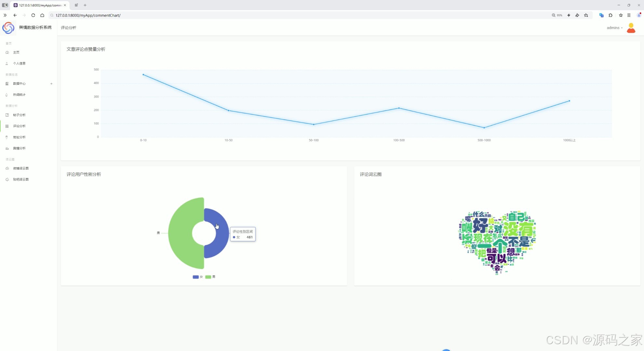
Task: Select 评论分析 in the sidebar
Action: pos(19,126)
